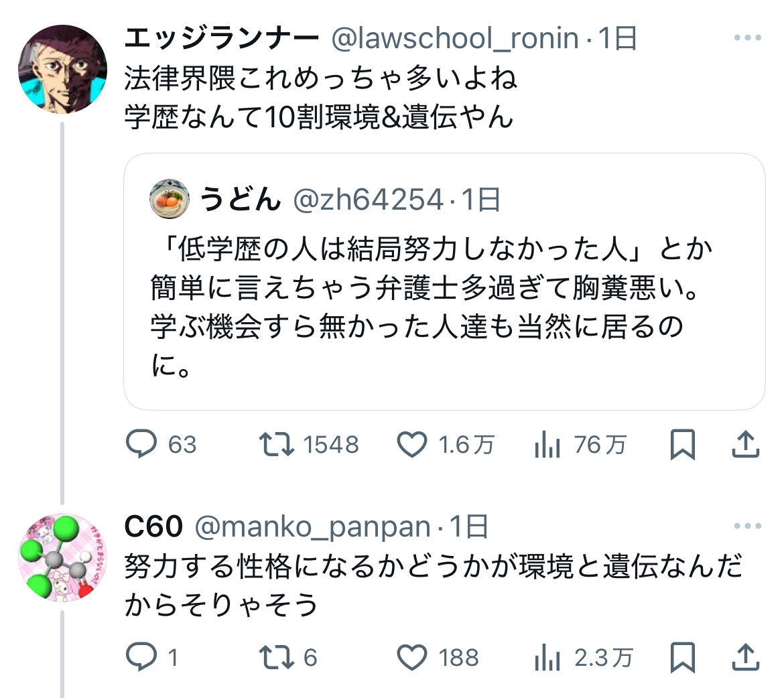Open エッジランナー's profile avatar
This screenshot has width=784, height=698.
pyautogui.click(x=62, y=70)
